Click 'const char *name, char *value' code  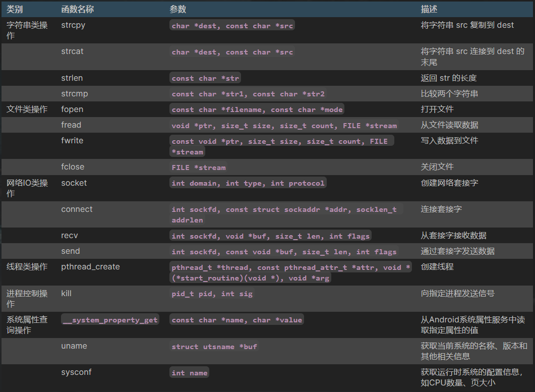coord(237,320)
